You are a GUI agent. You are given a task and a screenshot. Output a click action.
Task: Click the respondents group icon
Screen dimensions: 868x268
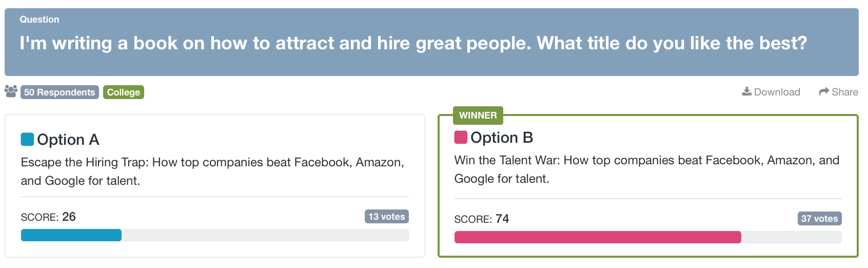coord(11,91)
